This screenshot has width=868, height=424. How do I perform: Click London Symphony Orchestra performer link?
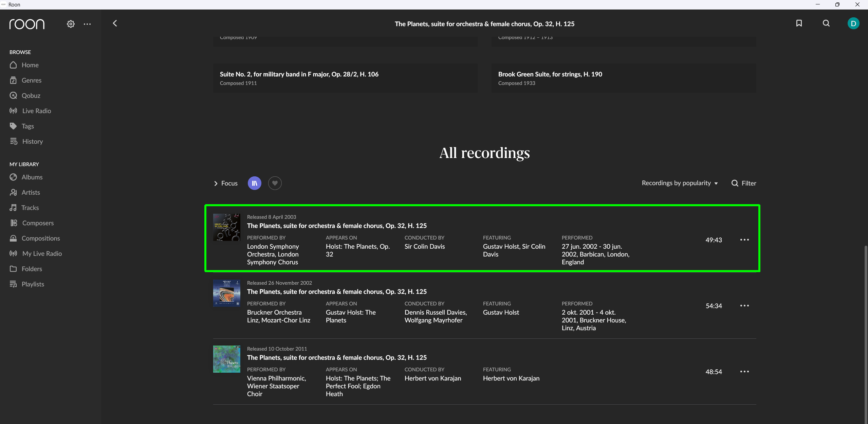[x=273, y=250]
